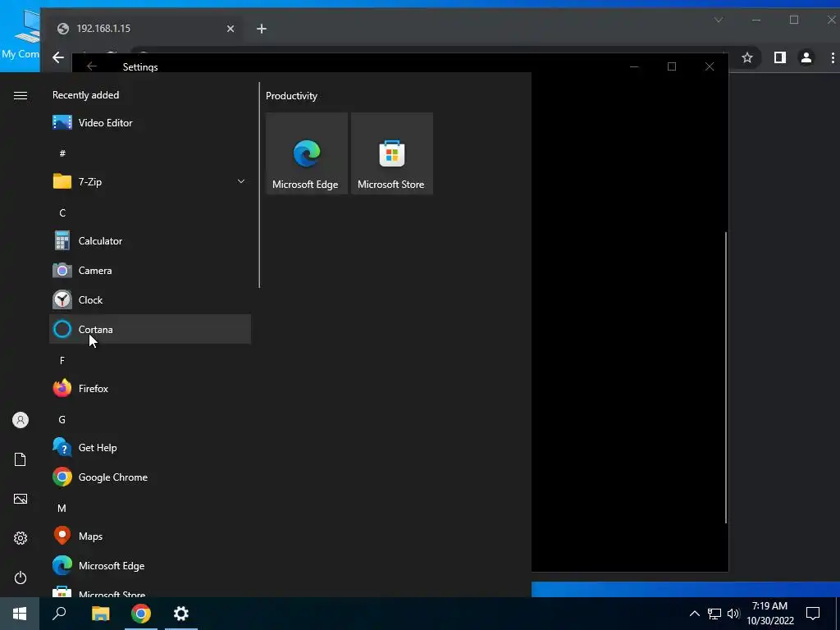The width and height of the screenshot is (840, 630).
Task: Click the Settings window scrollbar thumb
Action: [x=727, y=377]
